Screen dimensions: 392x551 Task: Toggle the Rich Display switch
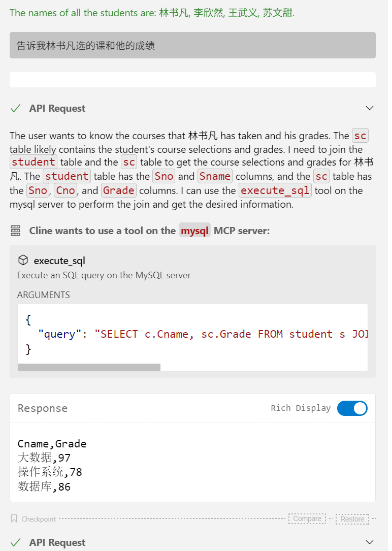click(x=352, y=408)
